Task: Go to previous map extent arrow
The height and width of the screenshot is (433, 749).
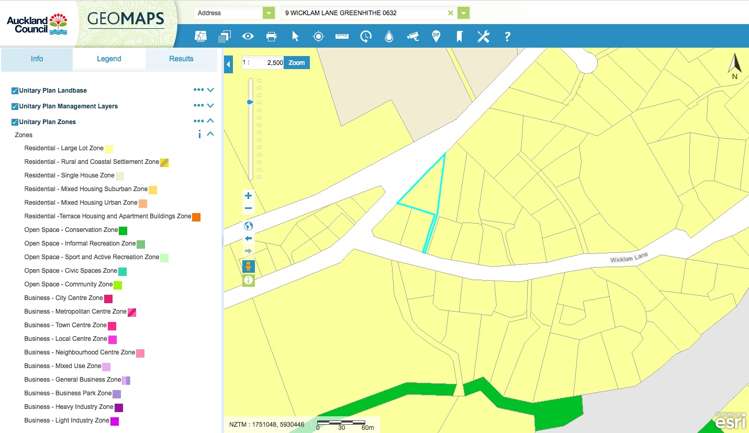Action: [248, 238]
